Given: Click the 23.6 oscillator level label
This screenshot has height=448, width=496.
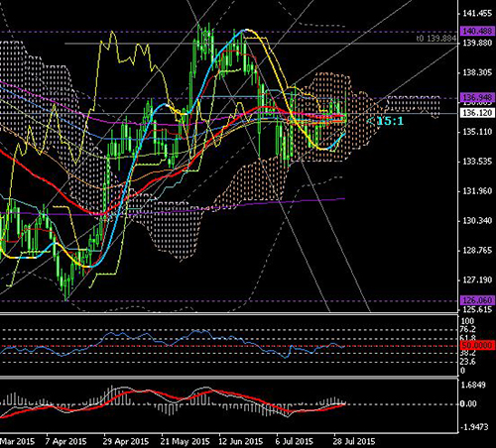Looking at the screenshot, I should pyautogui.click(x=468, y=362).
